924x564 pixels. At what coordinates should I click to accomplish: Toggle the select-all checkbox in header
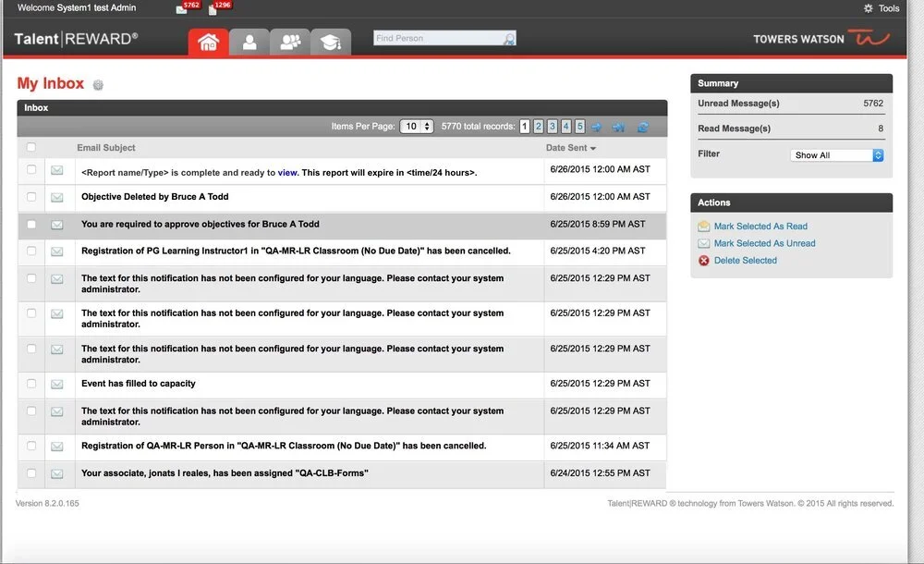(31, 147)
